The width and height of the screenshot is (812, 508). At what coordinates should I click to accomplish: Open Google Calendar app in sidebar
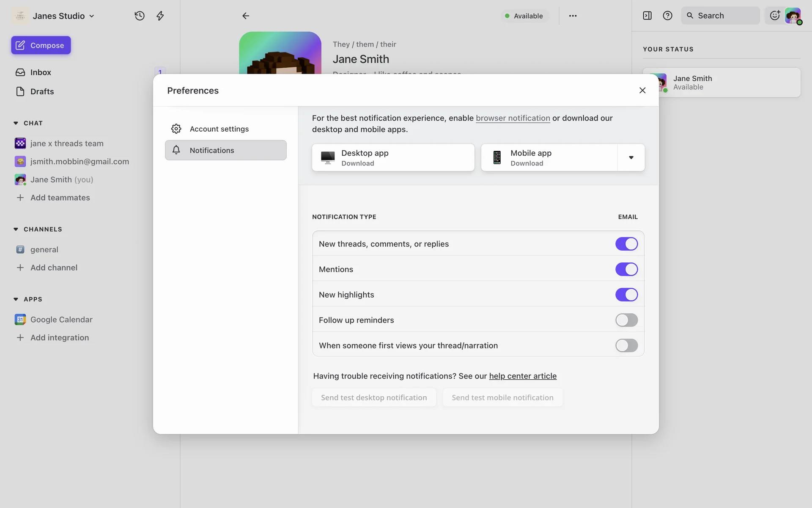[61, 320]
